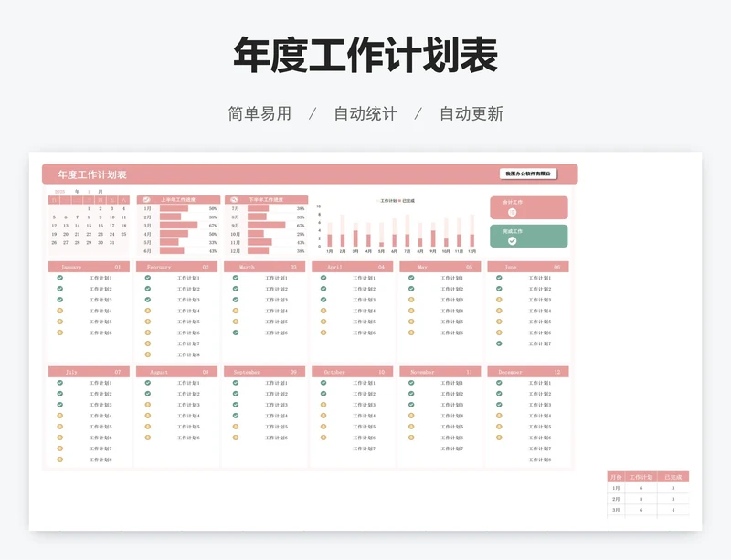Click 月份 column header in table
Viewport: 731px width, 560px height.
click(616, 477)
